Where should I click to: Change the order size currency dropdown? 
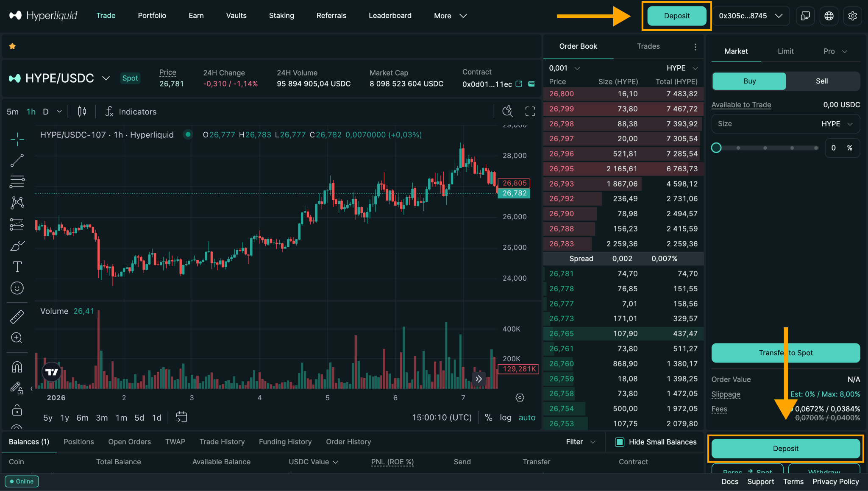pos(837,124)
